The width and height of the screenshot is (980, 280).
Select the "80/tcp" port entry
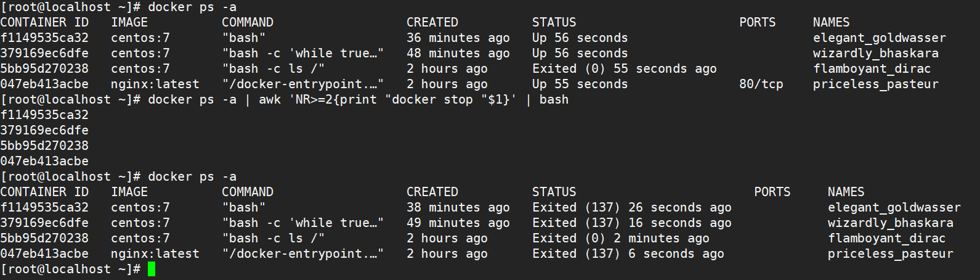tap(761, 84)
